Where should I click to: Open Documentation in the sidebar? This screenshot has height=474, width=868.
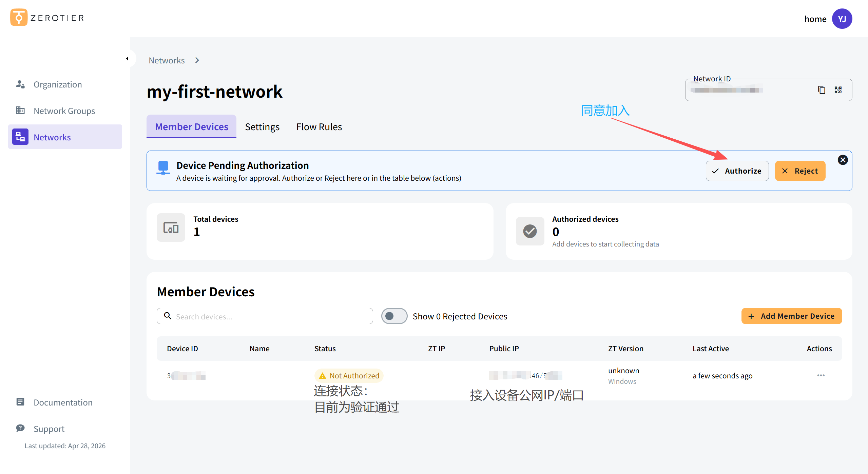65,402
